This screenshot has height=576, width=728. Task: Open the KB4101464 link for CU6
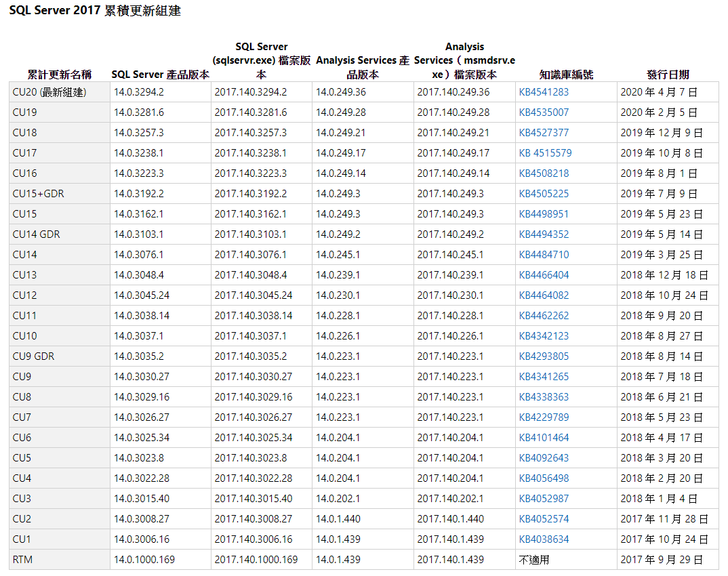coord(544,438)
